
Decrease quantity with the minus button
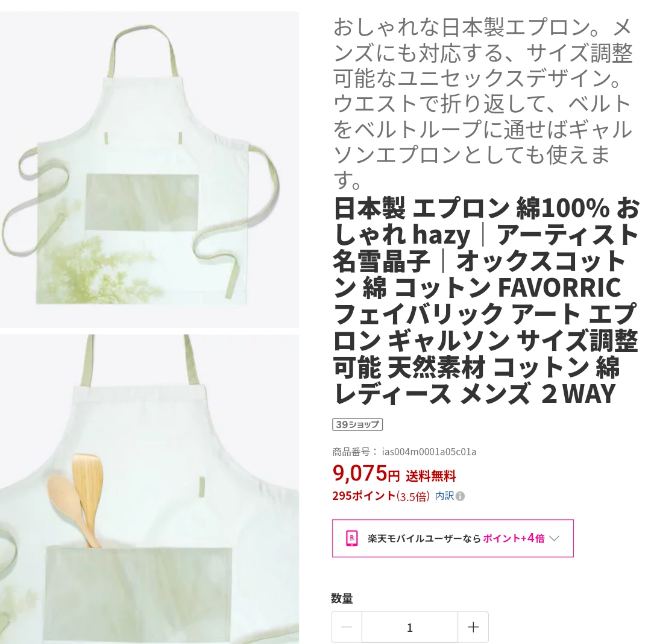pyautogui.click(x=346, y=627)
